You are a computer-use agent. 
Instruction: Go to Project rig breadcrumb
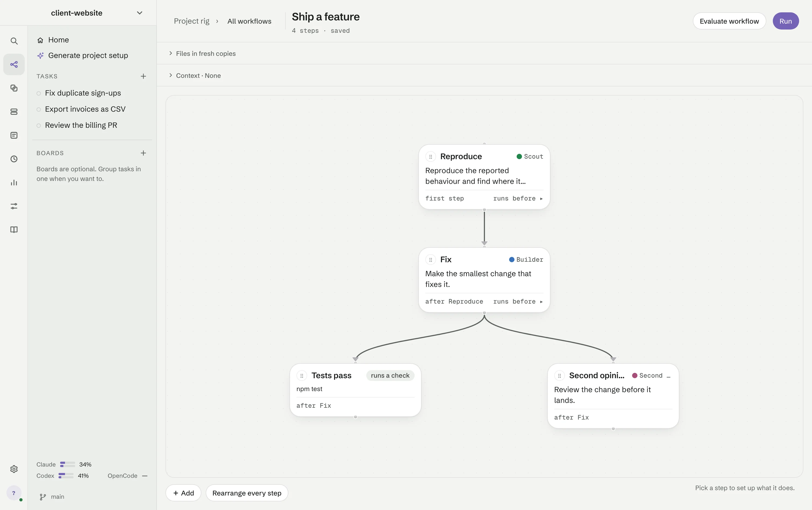[x=191, y=21]
